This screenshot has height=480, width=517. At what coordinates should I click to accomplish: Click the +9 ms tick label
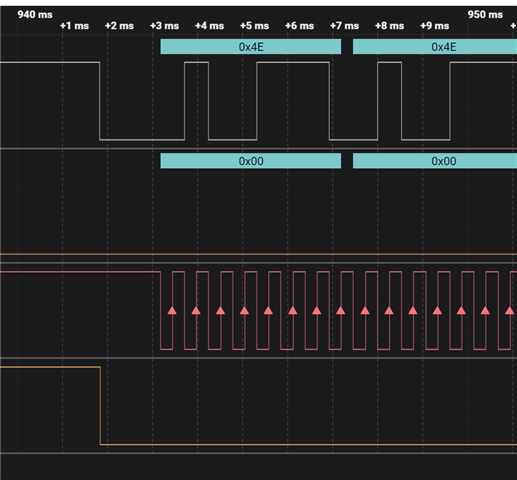[434, 26]
